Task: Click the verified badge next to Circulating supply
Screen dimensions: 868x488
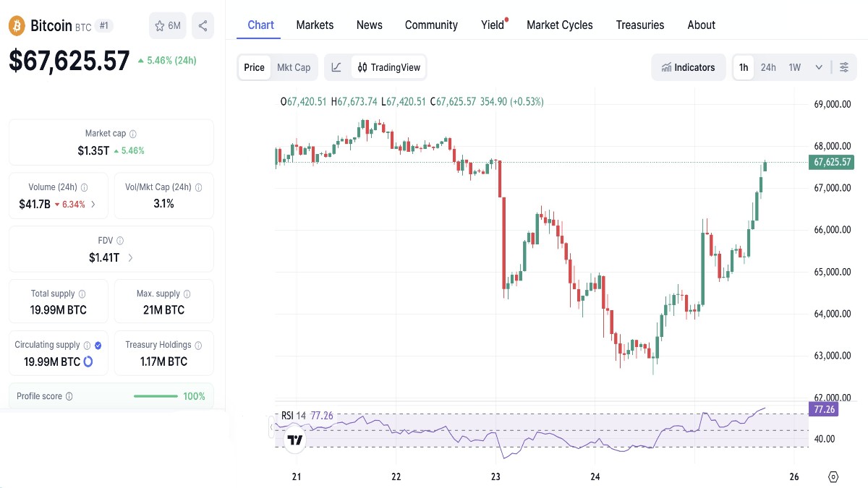Action: (98, 346)
